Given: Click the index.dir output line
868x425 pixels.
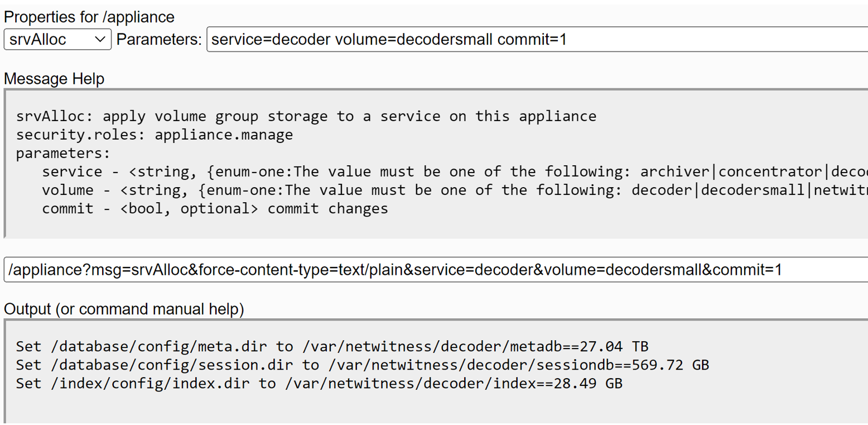Looking at the screenshot, I should tap(319, 383).
